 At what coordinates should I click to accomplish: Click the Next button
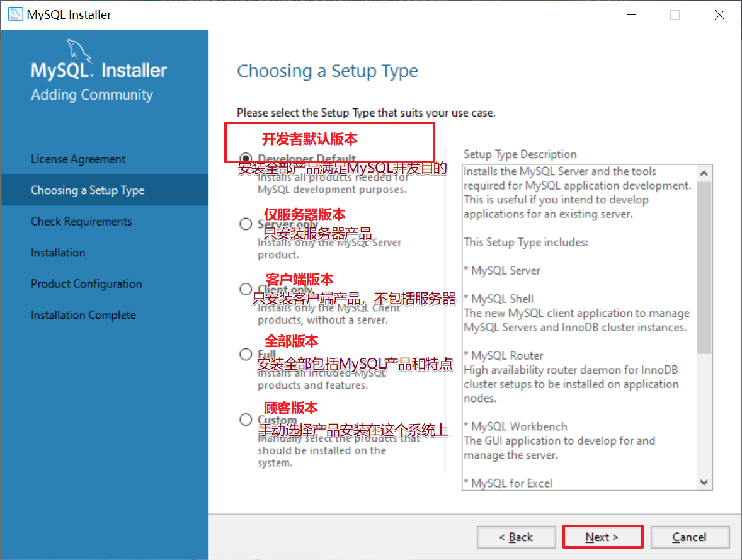[x=602, y=537]
